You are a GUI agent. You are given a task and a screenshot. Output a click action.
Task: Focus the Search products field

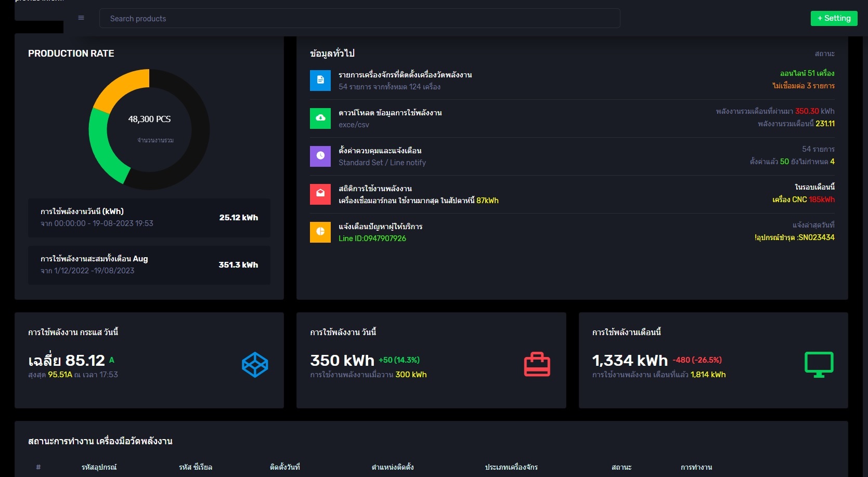(359, 19)
